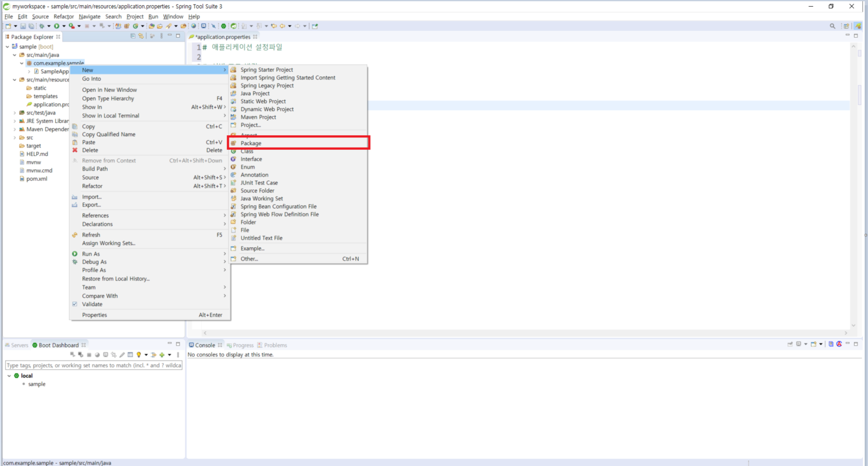Image resolution: width=868 pixels, height=466 pixels.
Task: Select Package from the New submenu
Action: click(x=298, y=143)
